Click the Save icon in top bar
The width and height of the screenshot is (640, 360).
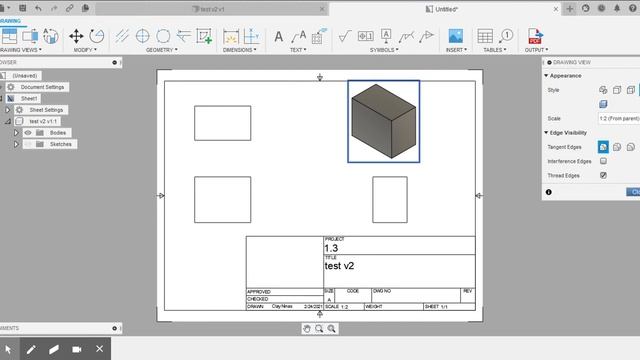[x=23, y=8]
